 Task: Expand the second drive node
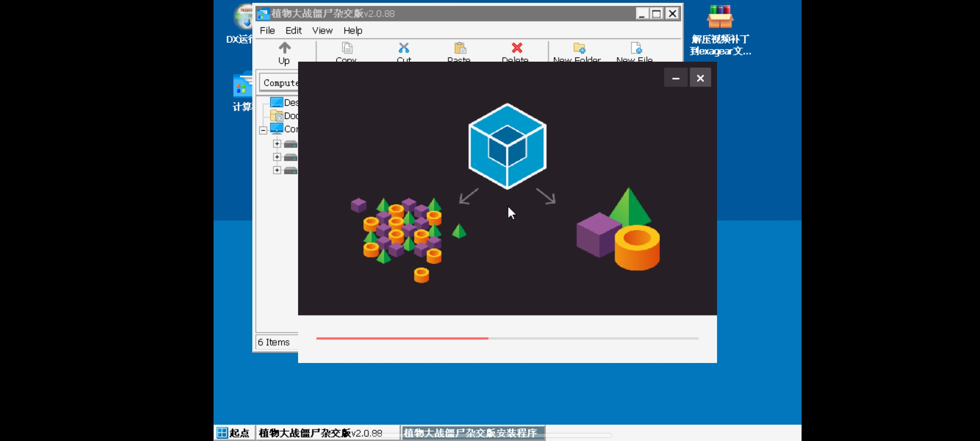pyautogui.click(x=277, y=157)
